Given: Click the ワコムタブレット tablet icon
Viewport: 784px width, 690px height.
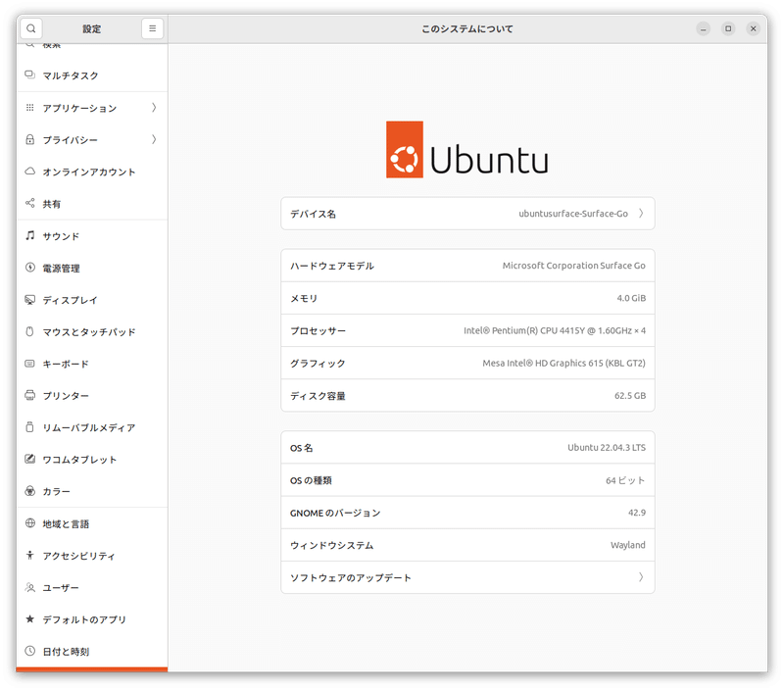Looking at the screenshot, I should click(30, 459).
